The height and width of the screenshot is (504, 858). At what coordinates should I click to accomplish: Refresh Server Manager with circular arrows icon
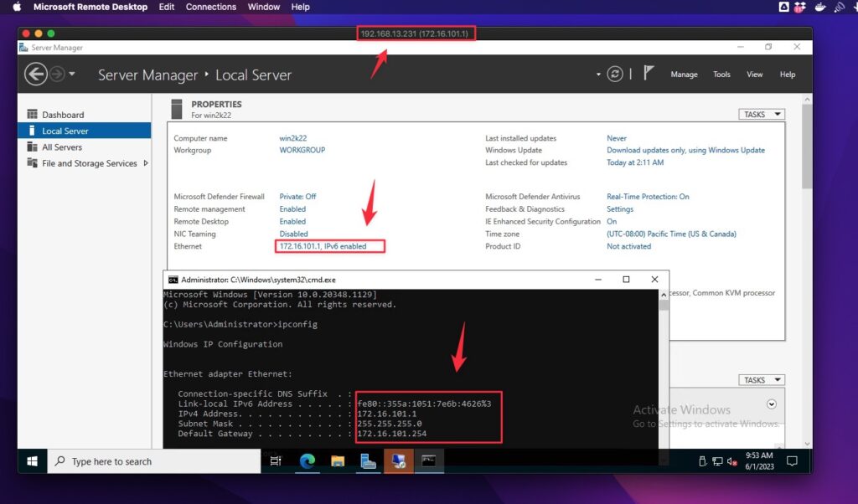tap(614, 74)
